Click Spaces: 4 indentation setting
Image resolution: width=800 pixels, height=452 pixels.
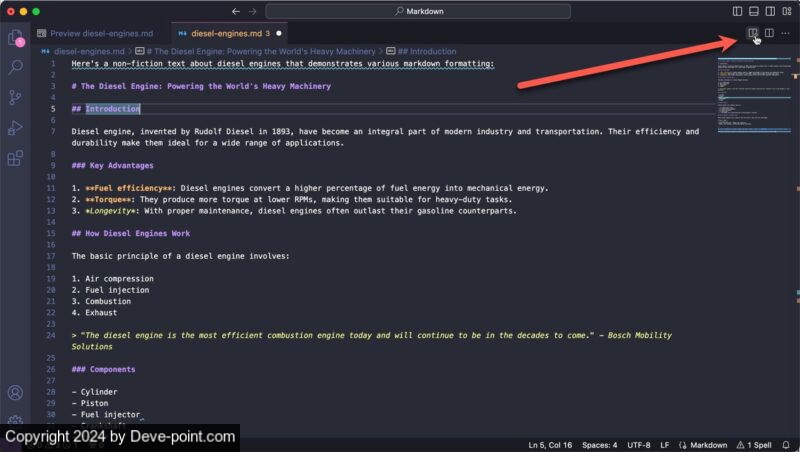coord(601,444)
